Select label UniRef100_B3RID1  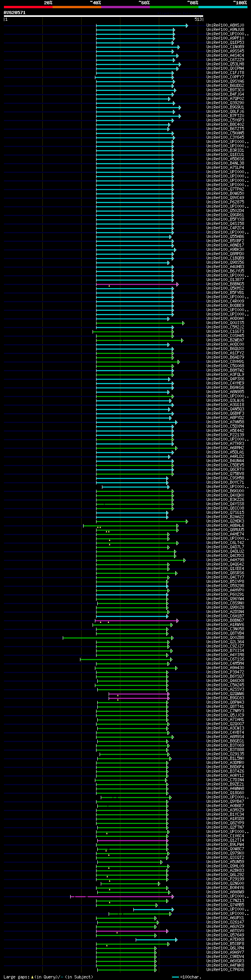pyautogui.click(x=225, y=151)
